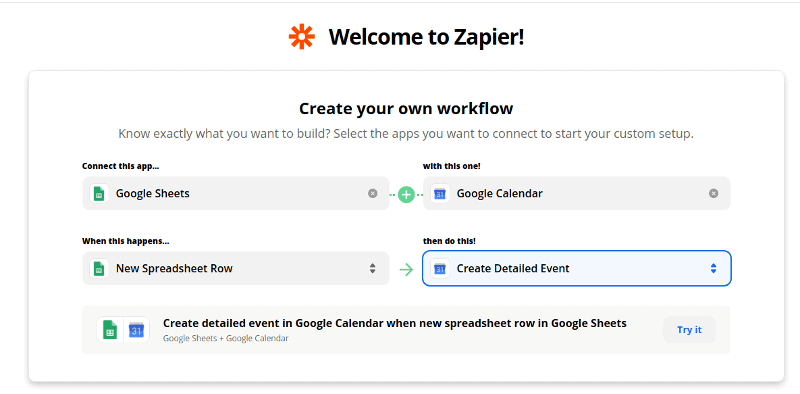Click the Calendar icon beside Create Detailed Event
800x394 pixels.
(440, 268)
